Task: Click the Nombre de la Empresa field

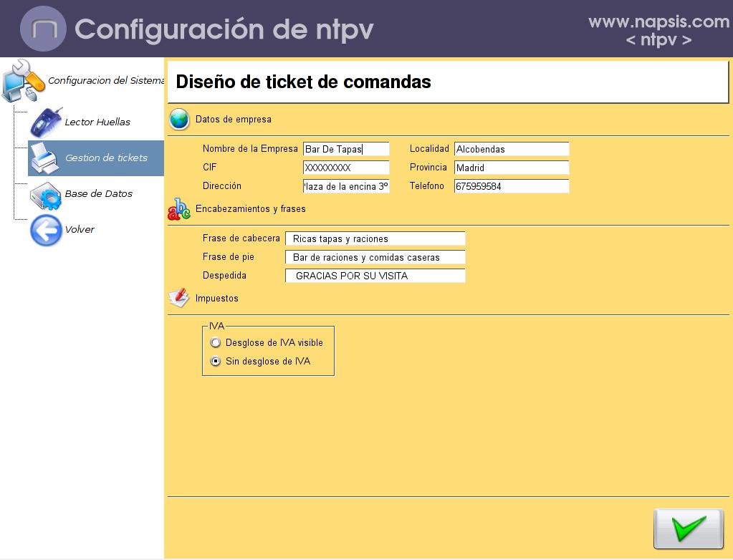Action: [346, 150]
